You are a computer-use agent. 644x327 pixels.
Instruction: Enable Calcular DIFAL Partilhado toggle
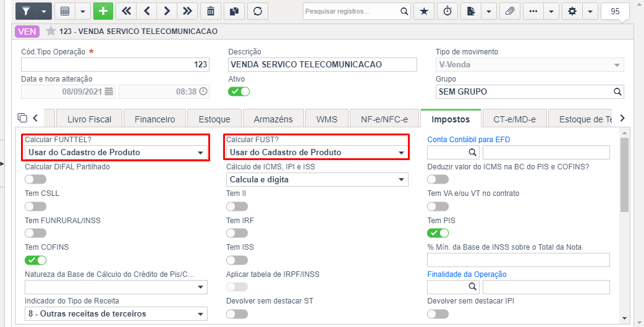pos(35,179)
